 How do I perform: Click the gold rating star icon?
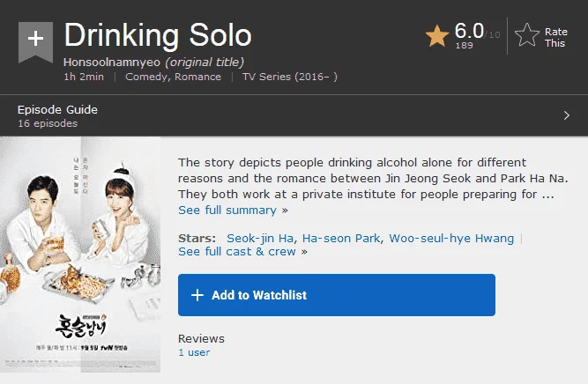(x=437, y=36)
